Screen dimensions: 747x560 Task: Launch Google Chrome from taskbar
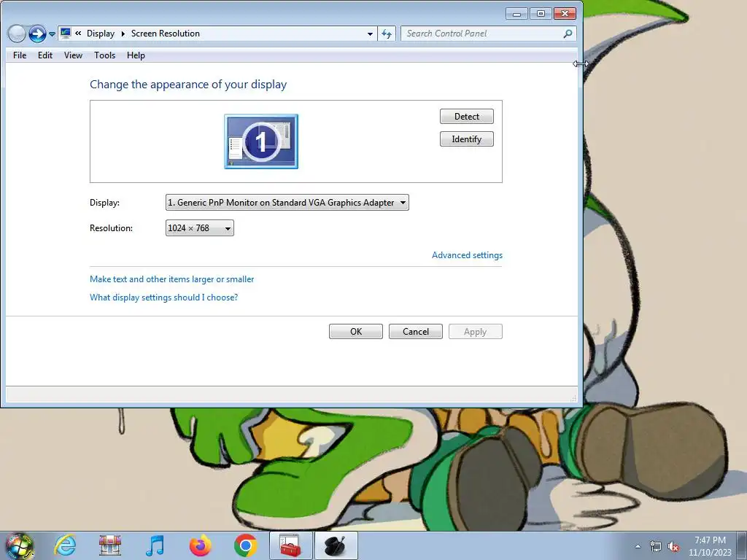click(x=245, y=545)
